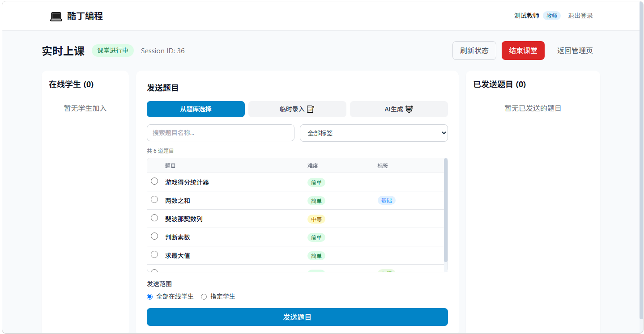Switch to the 临时录入 tab
Image resolution: width=644 pixels, height=334 pixels.
(x=297, y=109)
